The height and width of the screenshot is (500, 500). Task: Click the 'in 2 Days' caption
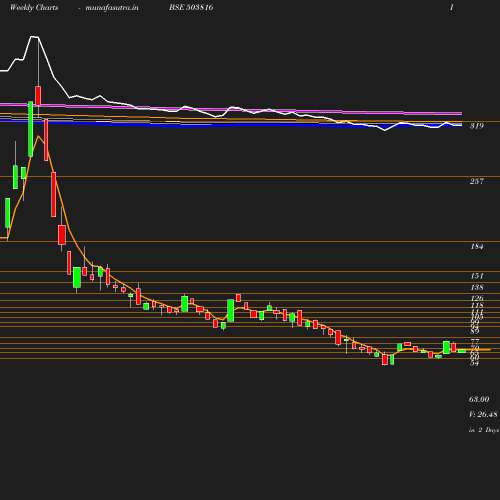click(x=484, y=430)
